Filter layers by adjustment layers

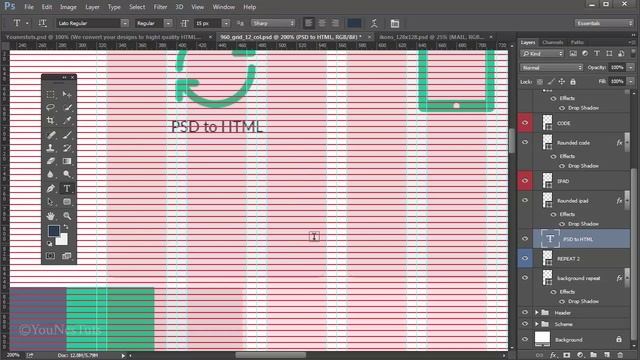(585, 53)
